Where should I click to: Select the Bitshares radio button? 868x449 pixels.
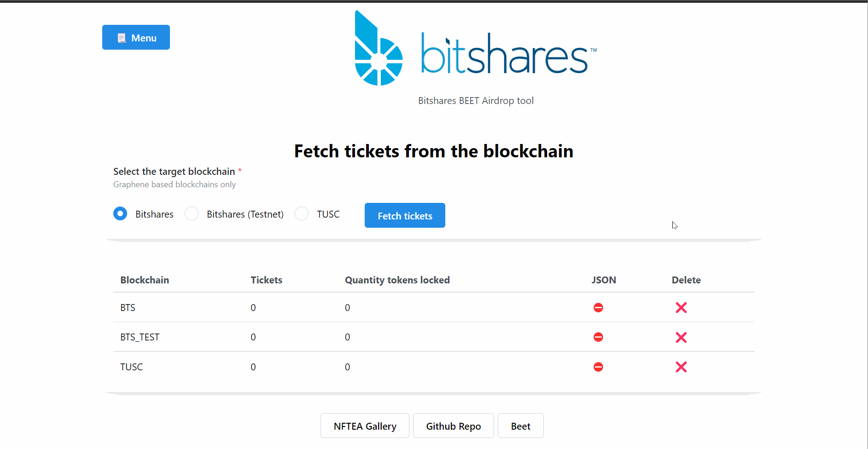[x=120, y=214]
